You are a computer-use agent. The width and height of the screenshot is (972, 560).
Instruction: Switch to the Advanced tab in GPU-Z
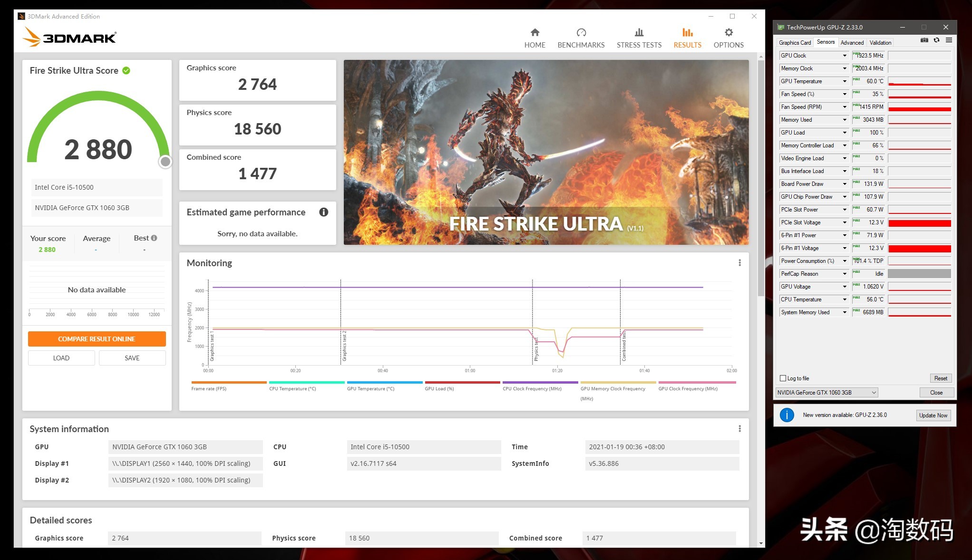(x=852, y=42)
